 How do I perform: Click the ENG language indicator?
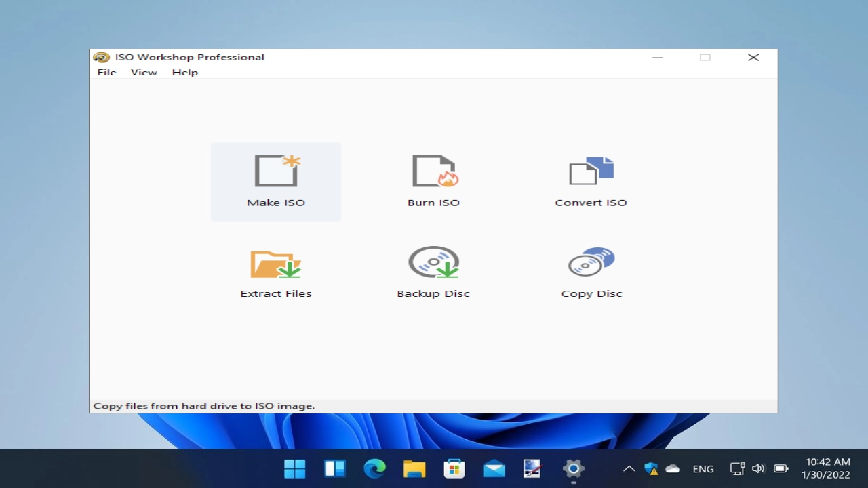(x=703, y=468)
